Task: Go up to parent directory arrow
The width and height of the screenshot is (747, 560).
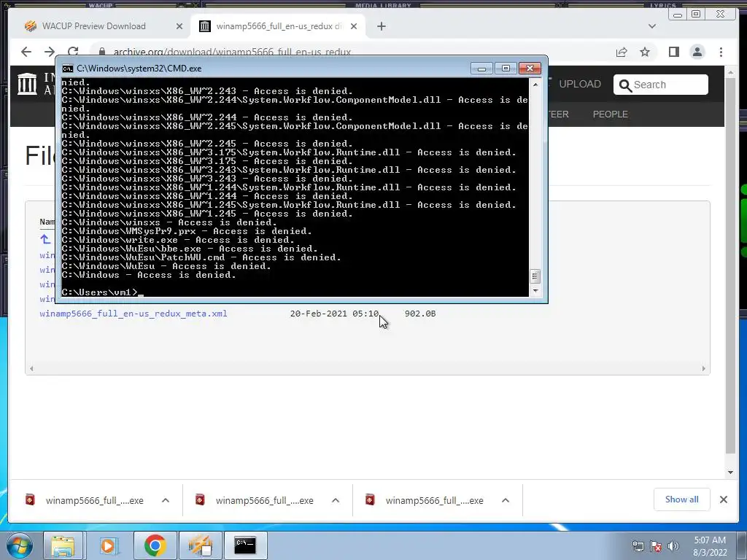Action: tap(45, 239)
